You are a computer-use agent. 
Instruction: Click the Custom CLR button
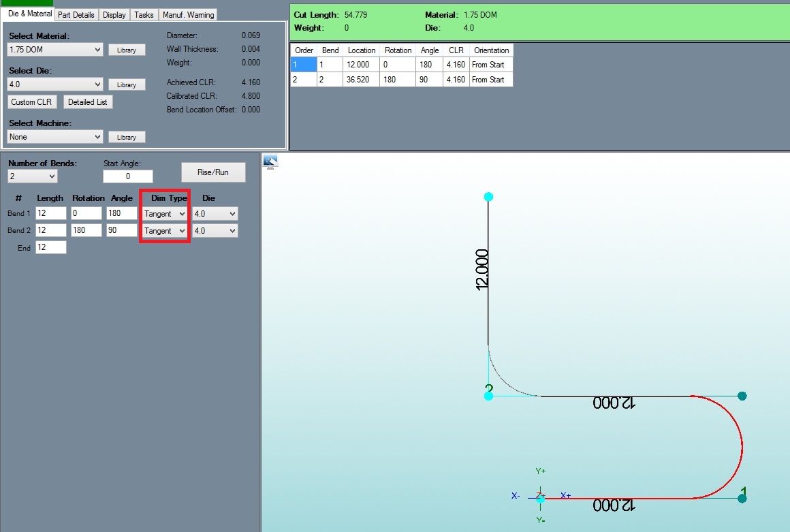pyautogui.click(x=31, y=101)
